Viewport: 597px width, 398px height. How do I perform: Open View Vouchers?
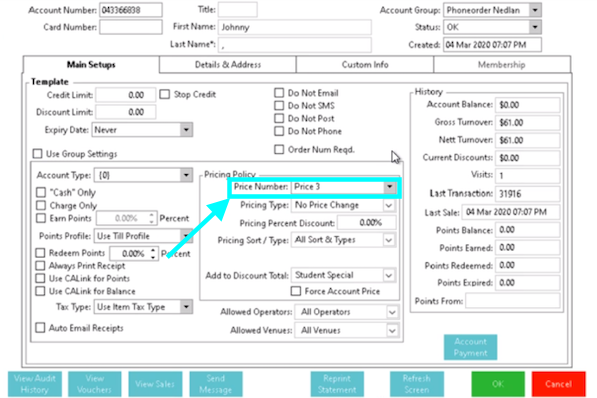pyautogui.click(x=94, y=384)
